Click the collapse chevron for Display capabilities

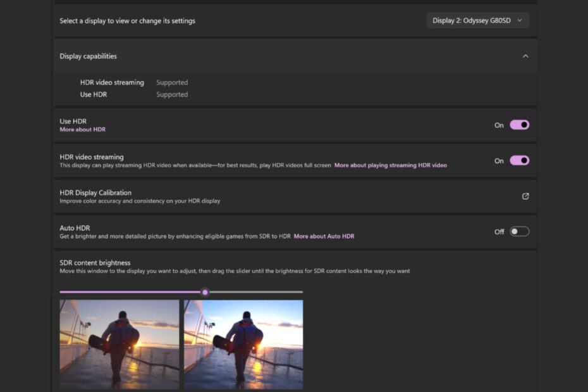(x=526, y=56)
